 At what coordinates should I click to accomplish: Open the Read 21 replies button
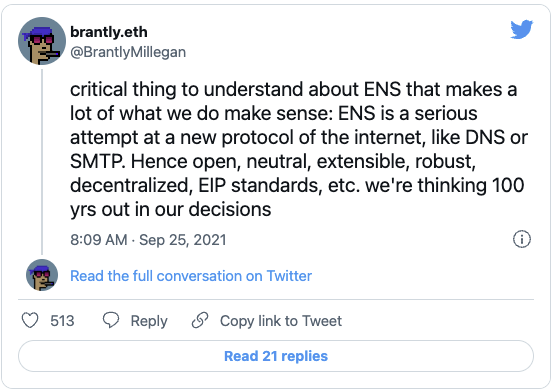coord(276,356)
